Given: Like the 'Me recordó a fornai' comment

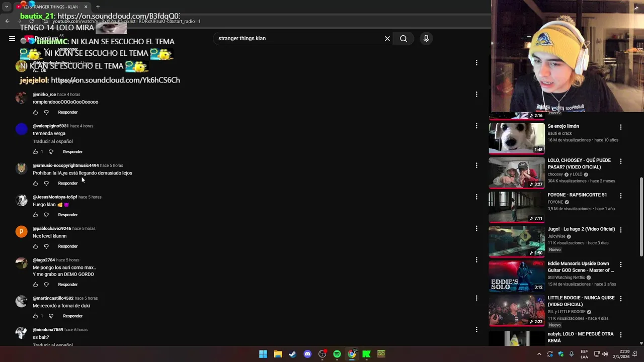Looking at the screenshot, I should click(x=35, y=316).
